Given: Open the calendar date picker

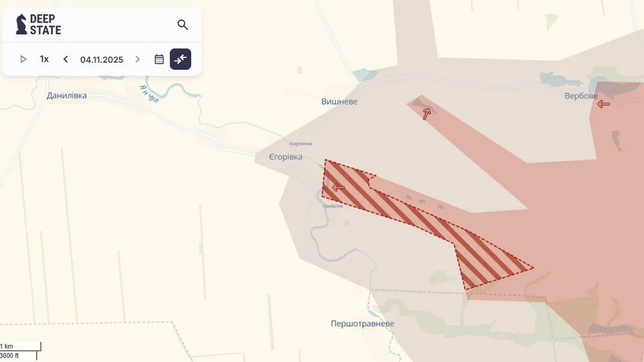Looking at the screenshot, I should tap(159, 59).
